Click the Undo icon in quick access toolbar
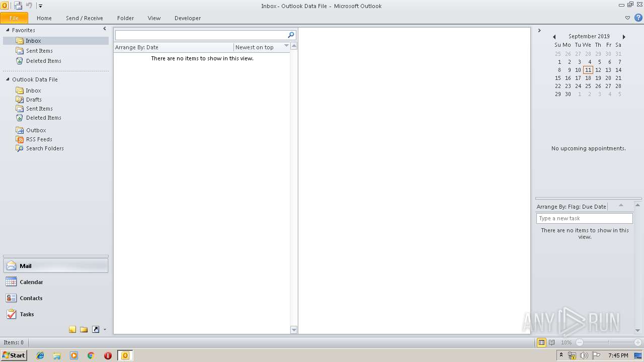This screenshot has width=644, height=362. (29, 6)
